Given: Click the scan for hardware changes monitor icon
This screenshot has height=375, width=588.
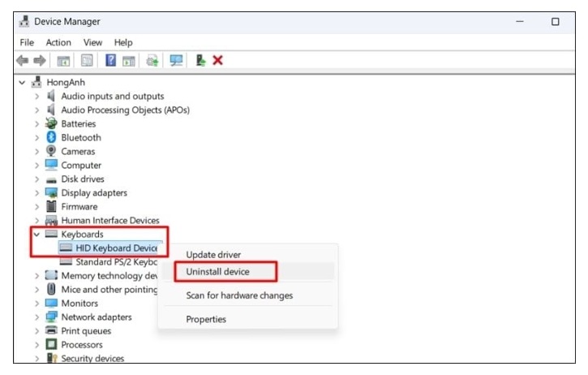Looking at the screenshot, I should click(176, 61).
